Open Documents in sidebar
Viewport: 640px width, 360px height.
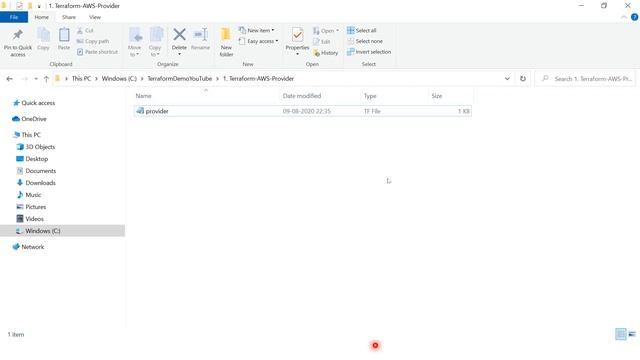(x=40, y=171)
